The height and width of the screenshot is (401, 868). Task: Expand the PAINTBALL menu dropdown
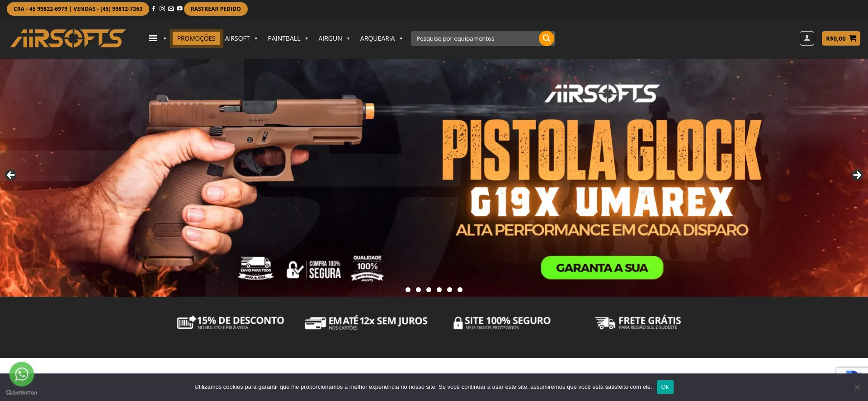coord(288,38)
